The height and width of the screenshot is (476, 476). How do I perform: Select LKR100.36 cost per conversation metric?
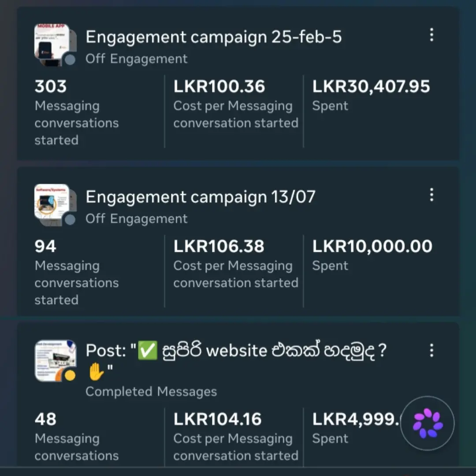236,104
